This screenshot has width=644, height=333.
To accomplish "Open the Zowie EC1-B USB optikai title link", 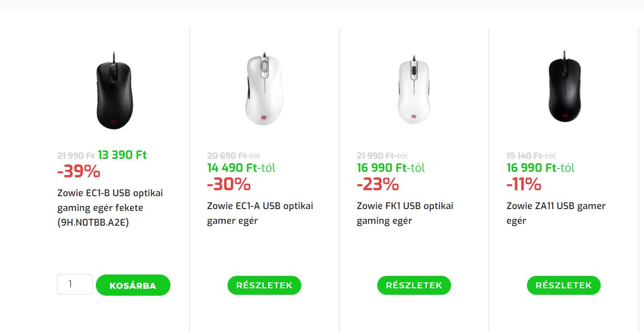I will pos(110,207).
